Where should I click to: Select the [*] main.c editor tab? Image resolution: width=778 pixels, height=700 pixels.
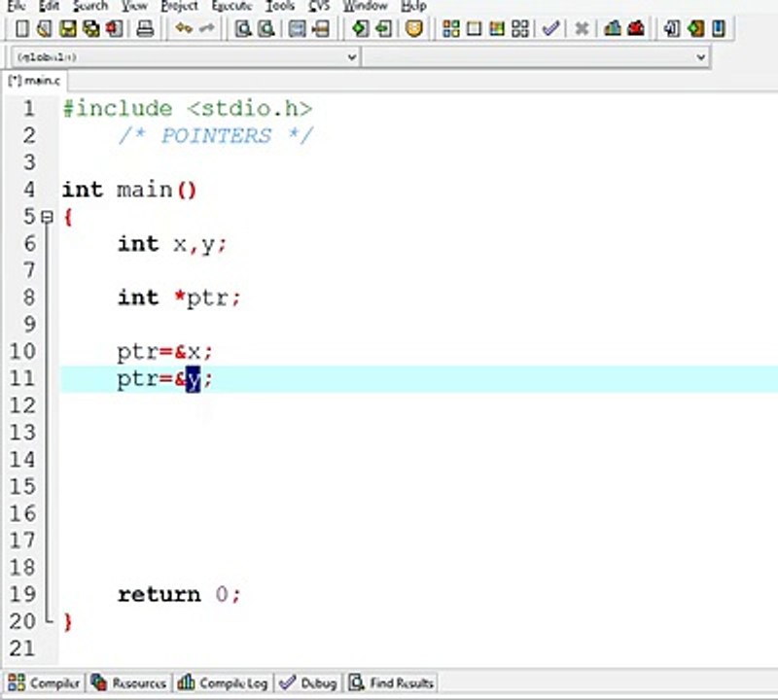(x=34, y=81)
